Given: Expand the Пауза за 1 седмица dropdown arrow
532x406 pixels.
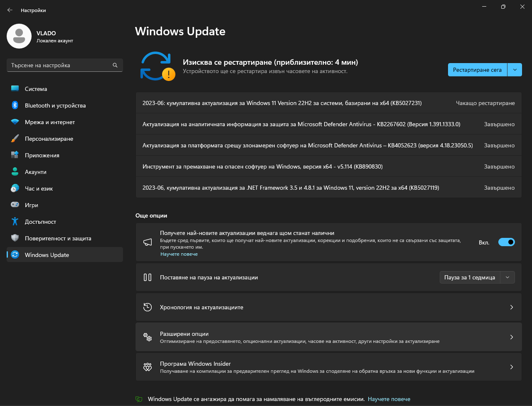Looking at the screenshot, I should tap(507, 277).
